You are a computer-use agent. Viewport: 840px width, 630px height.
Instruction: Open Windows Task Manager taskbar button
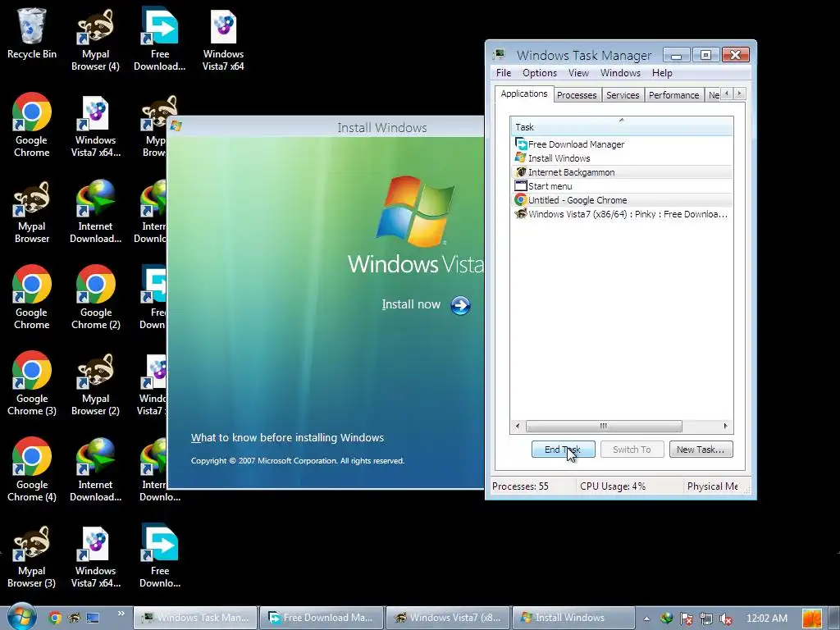(x=195, y=618)
